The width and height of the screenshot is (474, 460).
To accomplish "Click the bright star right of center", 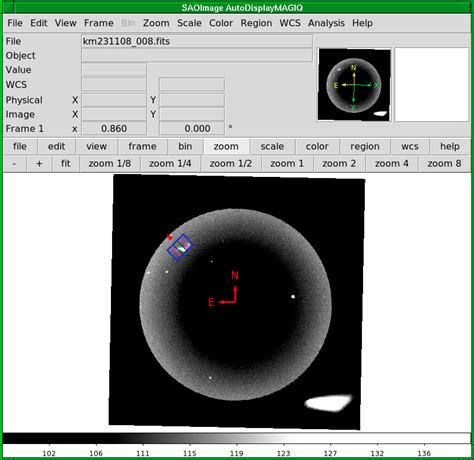I will tap(293, 296).
